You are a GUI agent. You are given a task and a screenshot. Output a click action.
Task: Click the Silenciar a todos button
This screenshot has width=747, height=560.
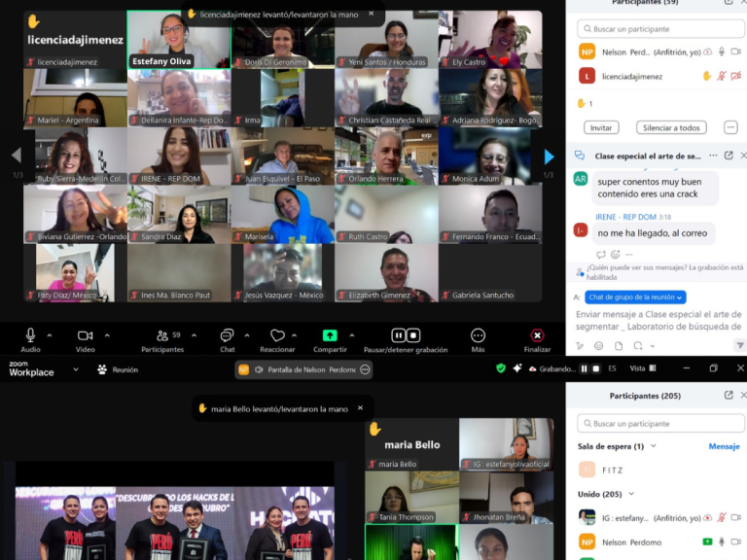pyautogui.click(x=671, y=127)
